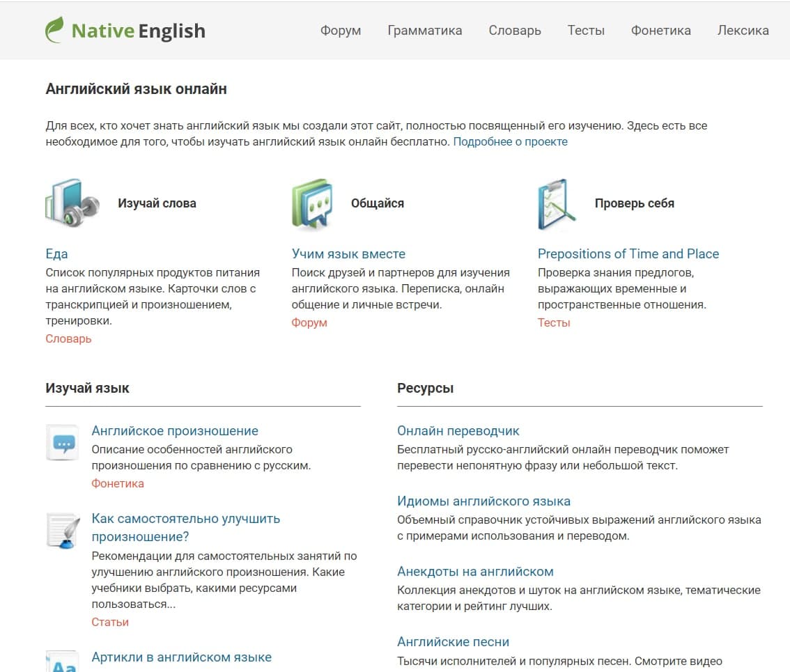790x672 pixels.
Task: Open the Онлайн переводчик resource
Action: point(458,430)
